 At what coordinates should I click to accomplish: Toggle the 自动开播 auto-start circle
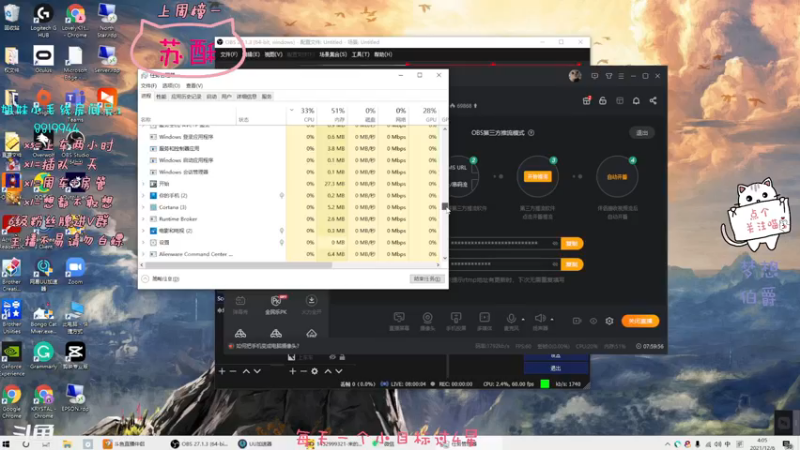coord(617,177)
